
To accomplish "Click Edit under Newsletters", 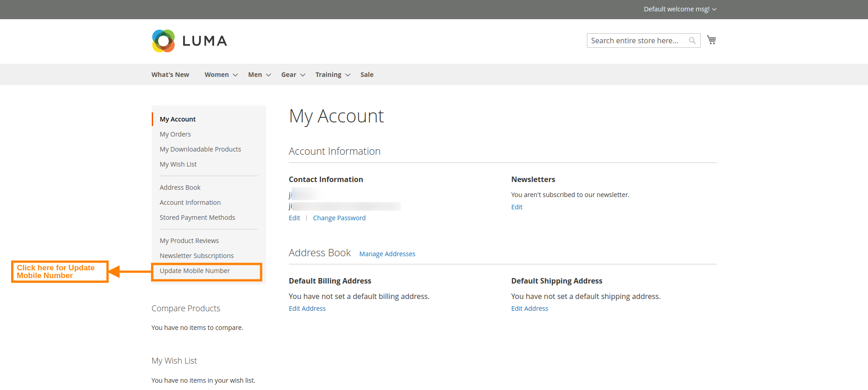I will pyautogui.click(x=517, y=207).
